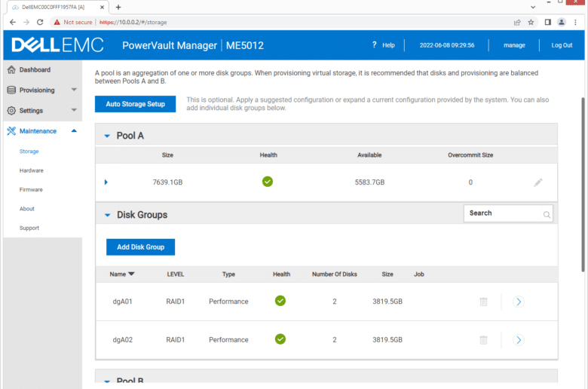The height and width of the screenshot is (389, 588).
Task: Click the Provisioning database icon
Action: [x=11, y=90]
